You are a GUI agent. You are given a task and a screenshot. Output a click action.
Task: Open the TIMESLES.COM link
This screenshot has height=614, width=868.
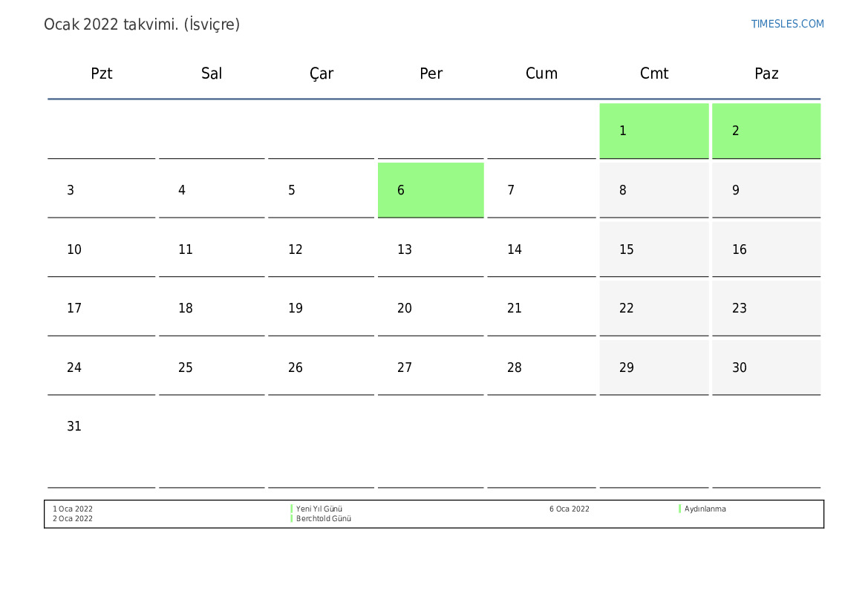(x=787, y=24)
